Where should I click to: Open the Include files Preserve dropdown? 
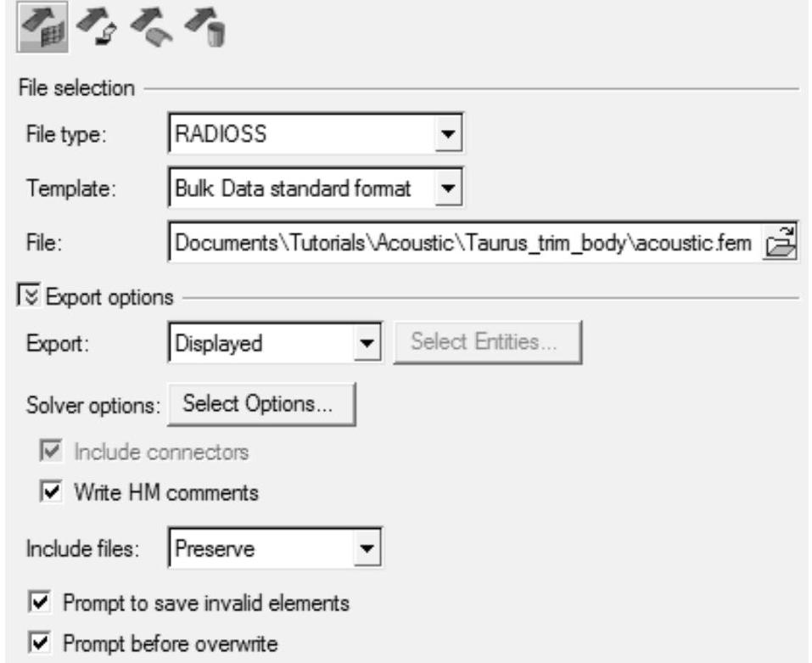tap(367, 549)
